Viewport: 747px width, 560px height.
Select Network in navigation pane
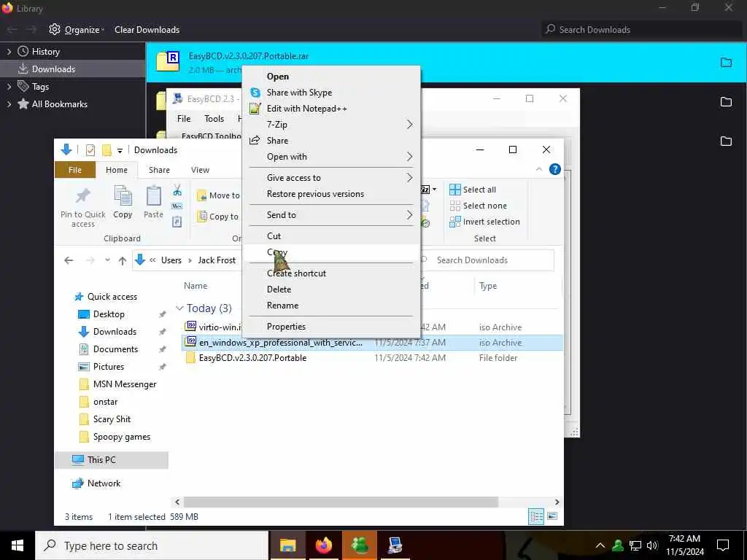pyautogui.click(x=104, y=483)
